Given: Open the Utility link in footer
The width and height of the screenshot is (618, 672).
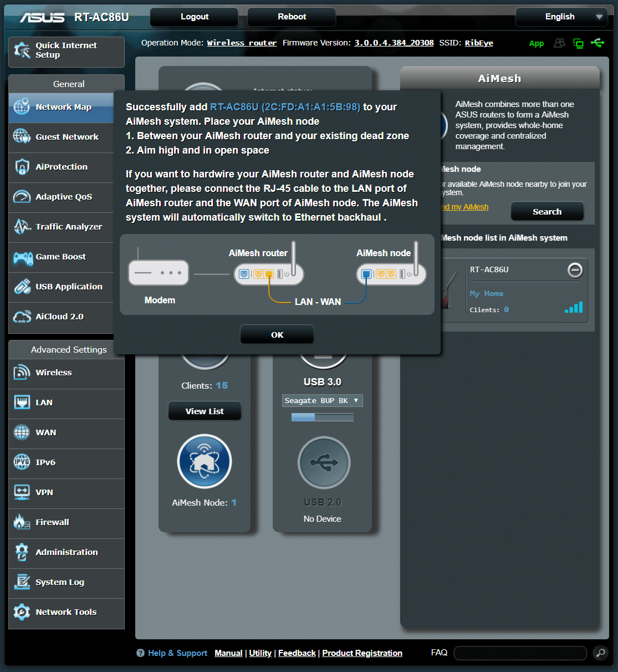Looking at the screenshot, I should [x=260, y=653].
